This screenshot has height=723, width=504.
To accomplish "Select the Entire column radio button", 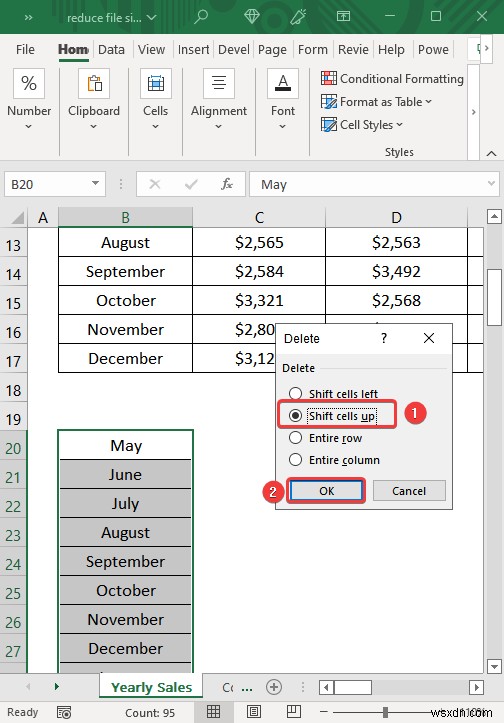I will [295, 460].
